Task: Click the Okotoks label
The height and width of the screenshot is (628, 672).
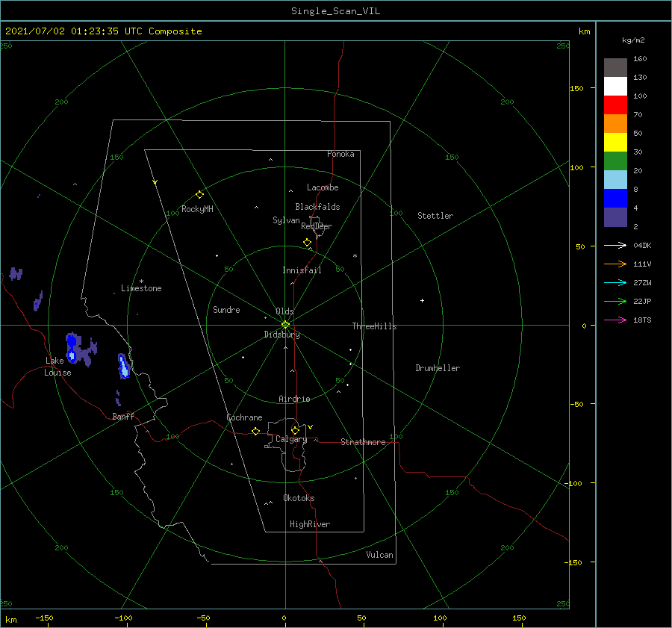Action: (299, 498)
